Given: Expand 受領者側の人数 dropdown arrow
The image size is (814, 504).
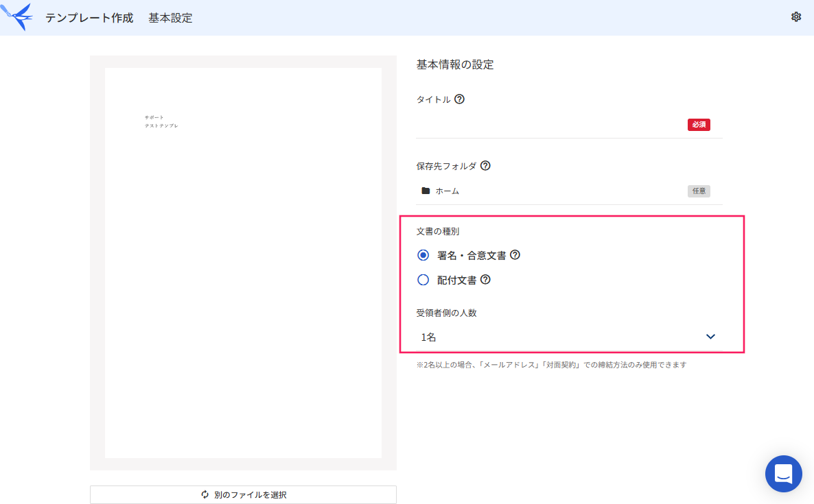Looking at the screenshot, I should click(x=710, y=337).
